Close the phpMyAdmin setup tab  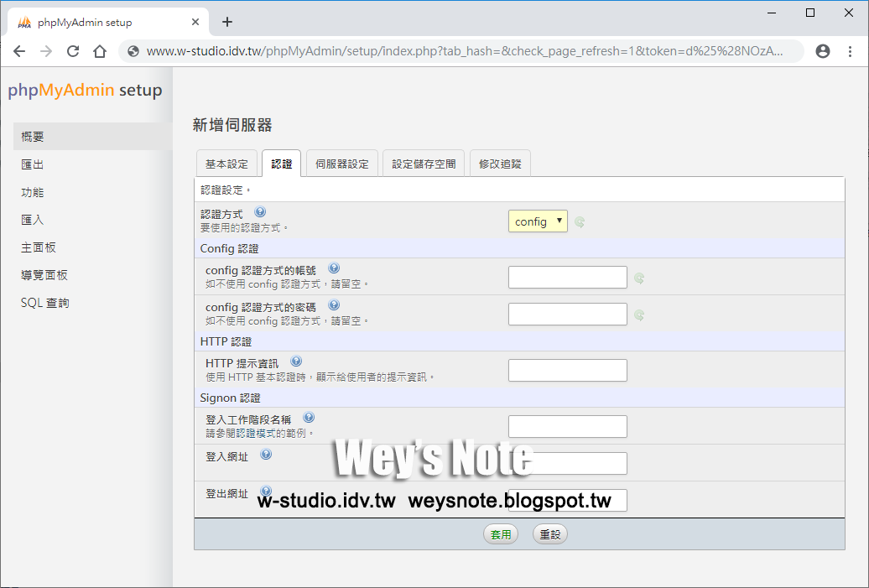coord(195,22)
